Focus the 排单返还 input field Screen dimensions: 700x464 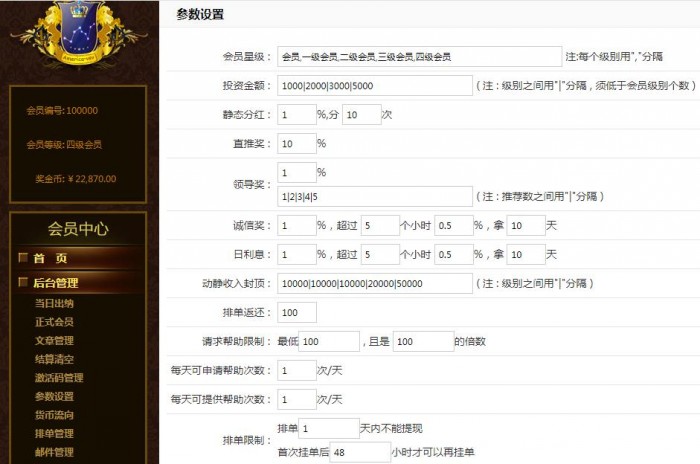click(296, 313)
